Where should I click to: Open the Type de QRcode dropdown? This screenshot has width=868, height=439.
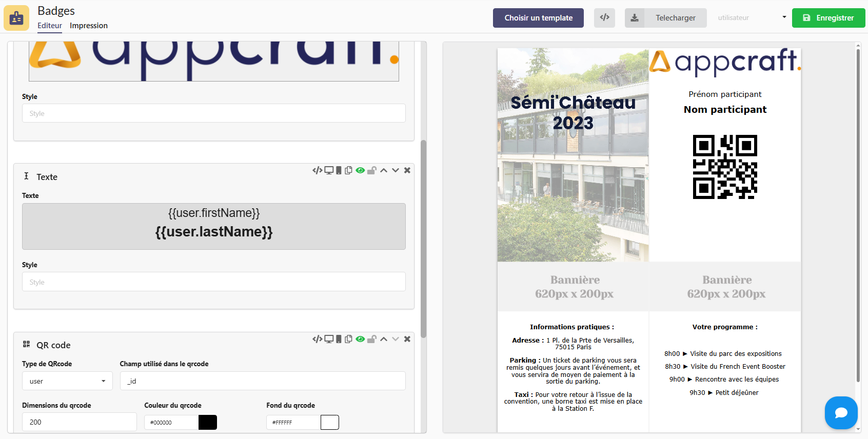[67, 381]
